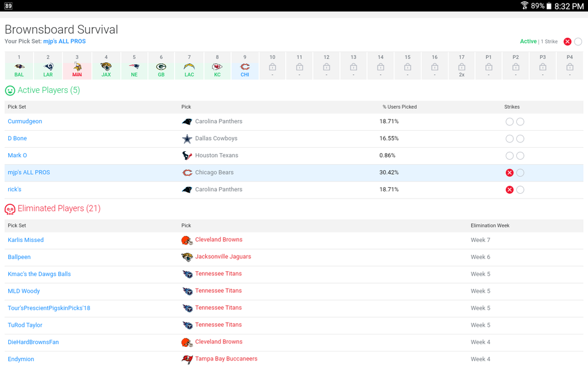This screenshot has width=588, height=368.
Task: Click the Carolina Panthers logo for Curmudgeon
Action: (x=187, y=122)
